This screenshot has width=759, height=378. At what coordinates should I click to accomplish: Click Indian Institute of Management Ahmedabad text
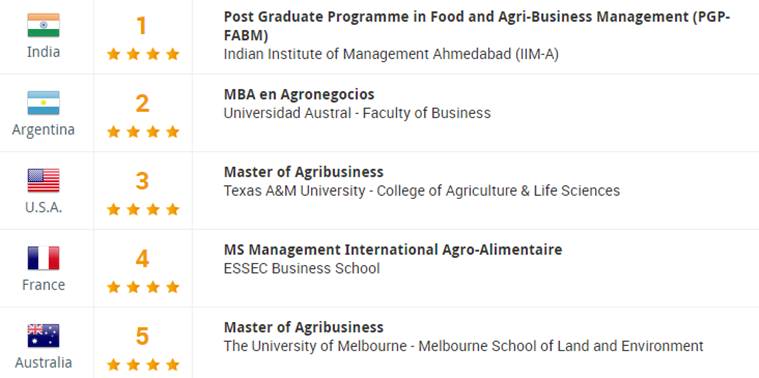[x=391, y=54]
